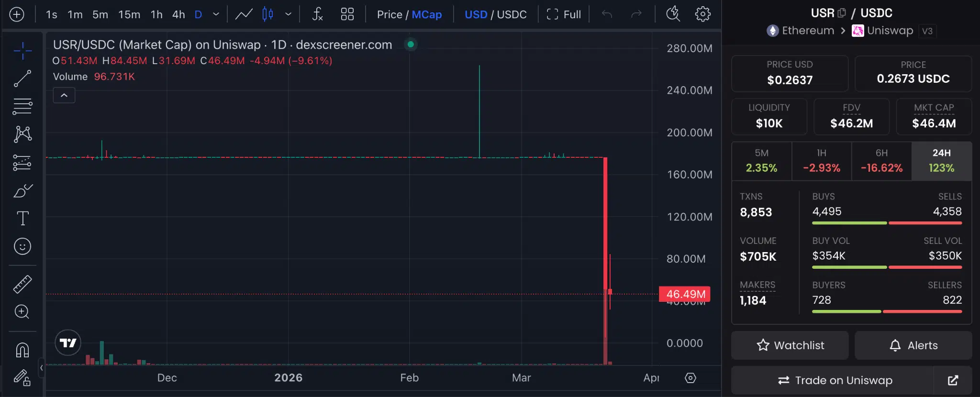Select the zoom-in magnifier tool
Image resolution: width=980 pixels, height=397 pixels.
(x=22, y=312)
